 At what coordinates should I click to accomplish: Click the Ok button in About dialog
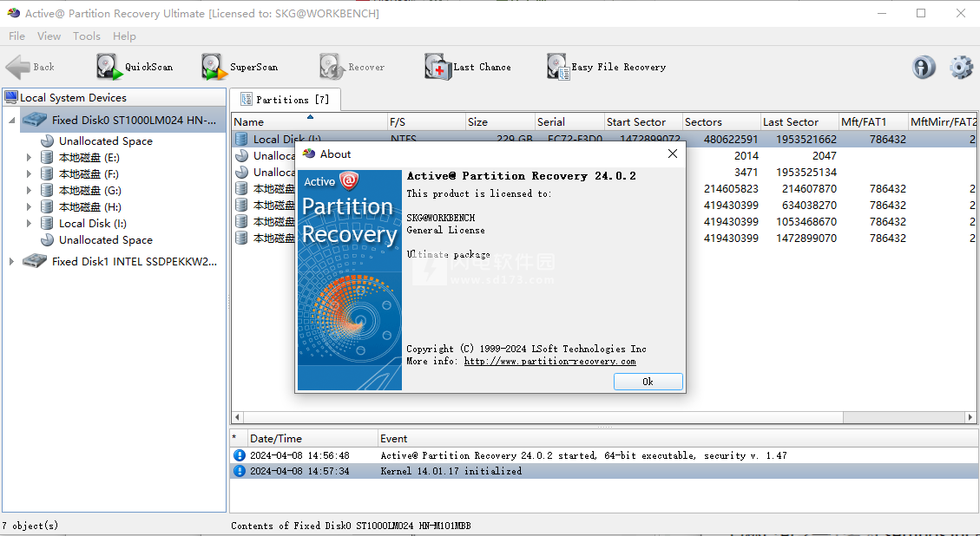pyautogui.click(x=648, y=382)
